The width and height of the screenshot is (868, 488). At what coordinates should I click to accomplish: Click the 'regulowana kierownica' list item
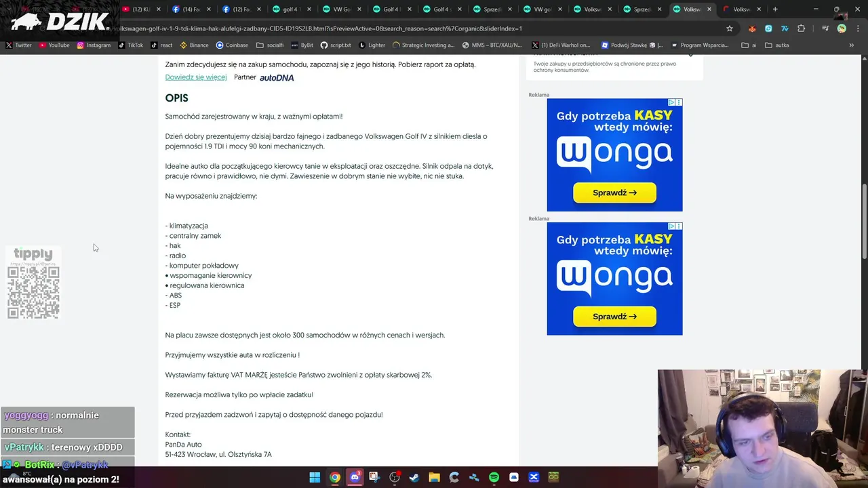[x=205, y=285]
